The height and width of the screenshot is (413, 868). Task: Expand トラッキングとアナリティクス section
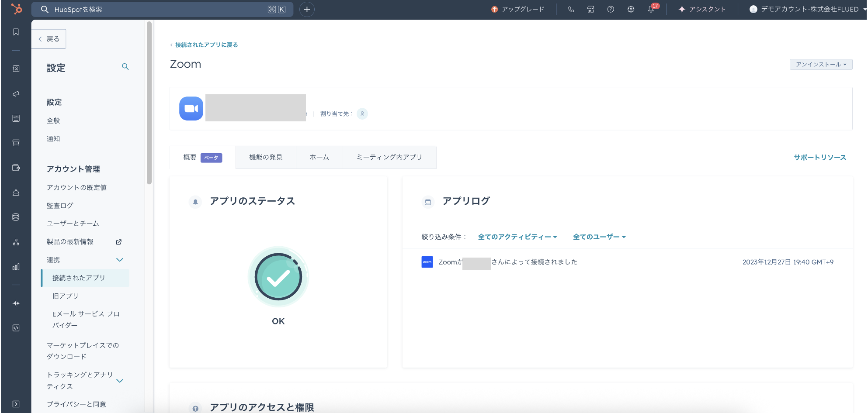(120, 381)
